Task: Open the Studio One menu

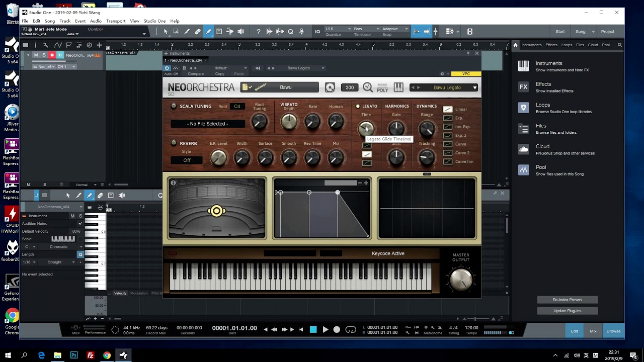Action: (154, 21)
